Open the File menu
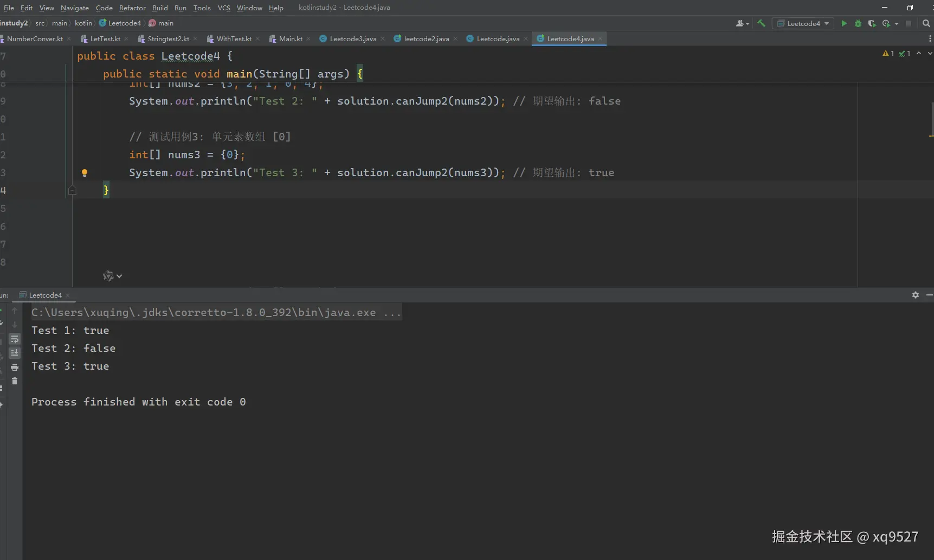 point(9,8)
